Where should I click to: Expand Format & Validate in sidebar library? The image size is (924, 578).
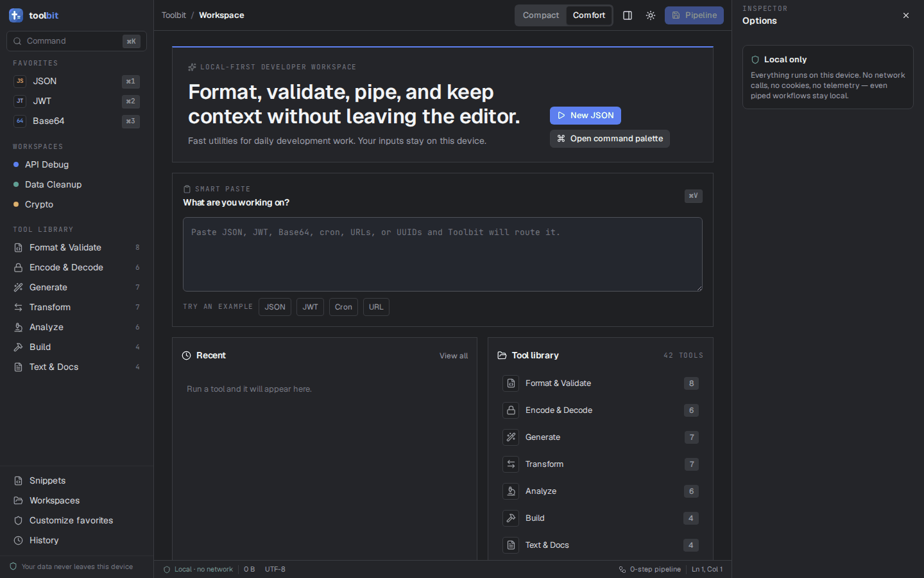(76, 248)
